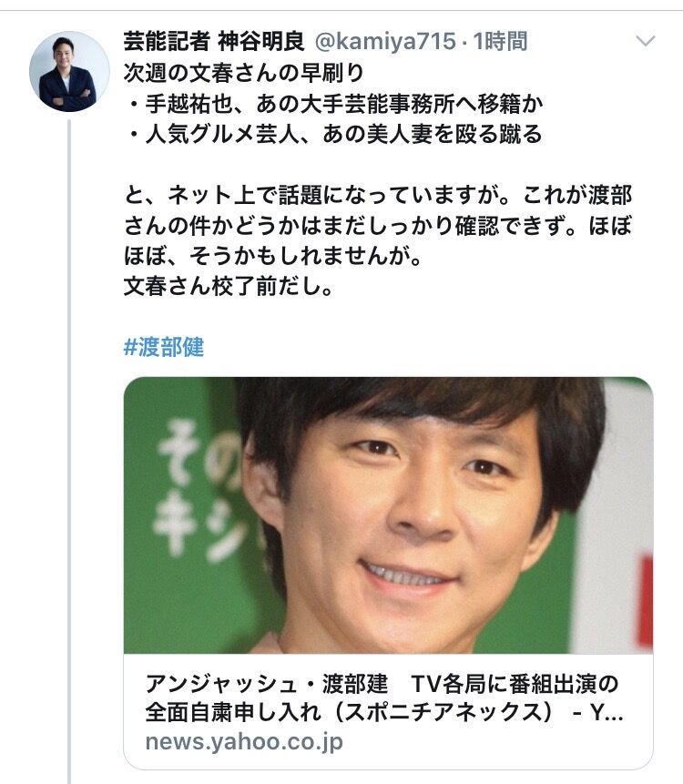Screen dimensions: 683x784
Task: Open the author's round profile avatar
Action: click(69, 72)
